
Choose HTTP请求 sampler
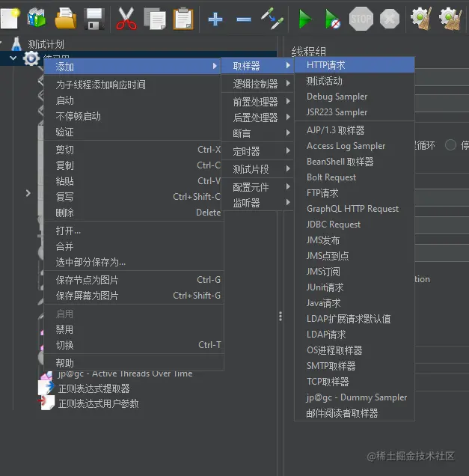pos(355,65)
